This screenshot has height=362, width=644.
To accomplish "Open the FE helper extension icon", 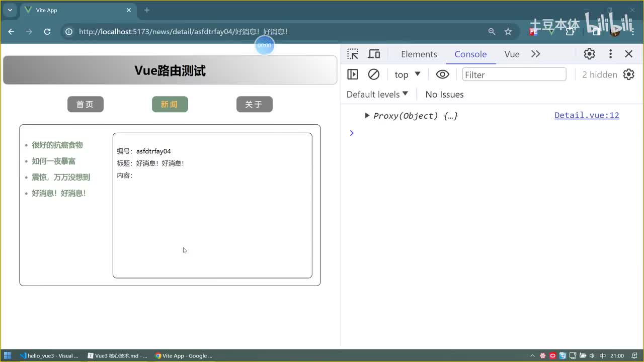I will (534, 32).
